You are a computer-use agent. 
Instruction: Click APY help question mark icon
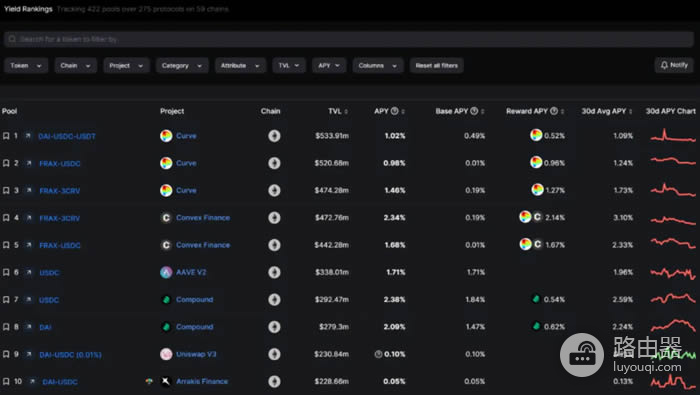click(x=395, y=111)
